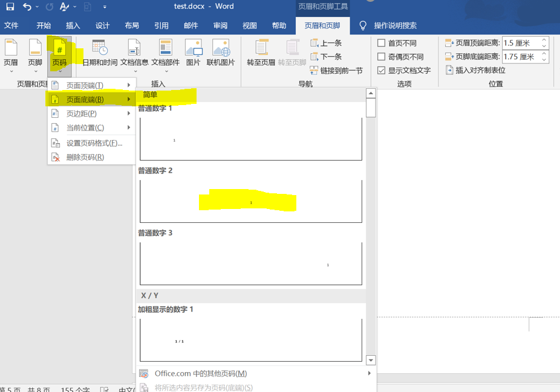
Task: Expand the 页面底端 submenu
Action: (91, 99)
